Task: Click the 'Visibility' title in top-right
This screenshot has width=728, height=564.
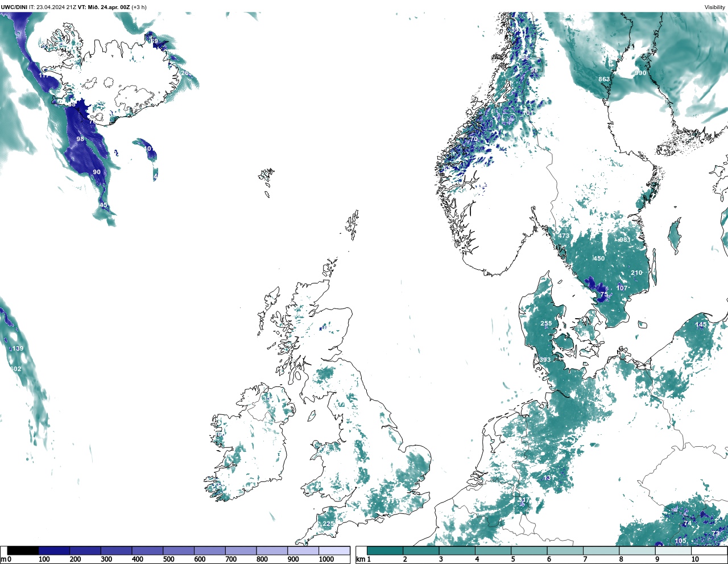Action: click(x=714, y=7)
